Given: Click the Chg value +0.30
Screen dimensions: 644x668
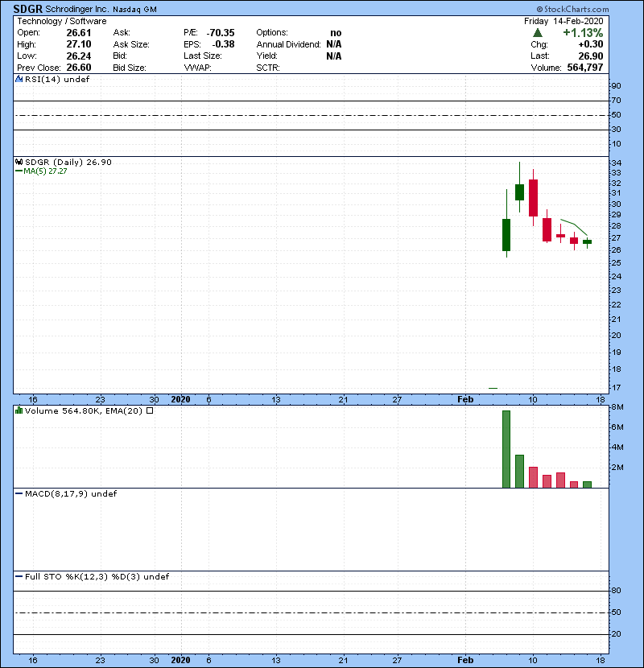Looking at the screenshot, I should click(x=591, y=44).
